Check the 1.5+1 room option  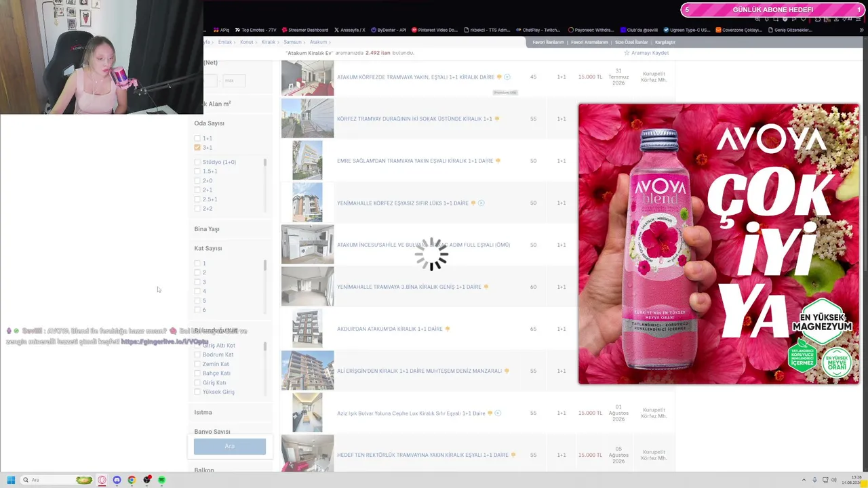click(197, 171)
